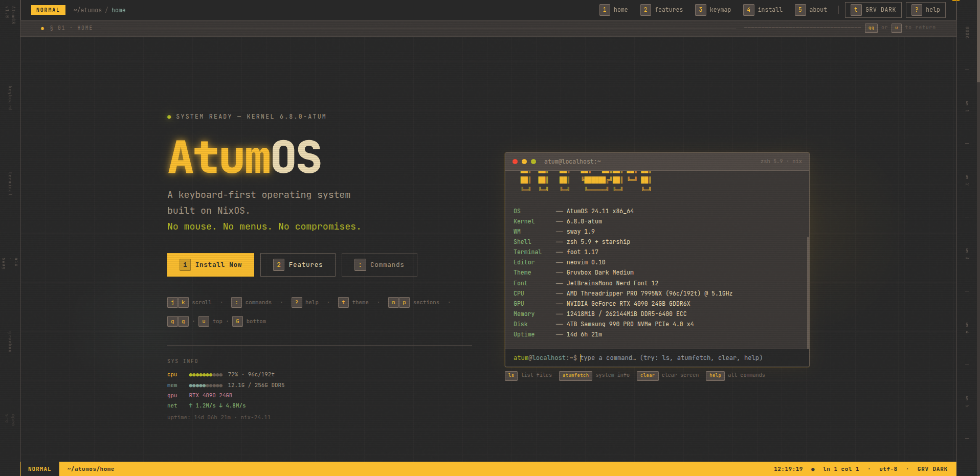Click the p key cap for sections
This screenshot has width=980, height=476.
tap(404, 303)
